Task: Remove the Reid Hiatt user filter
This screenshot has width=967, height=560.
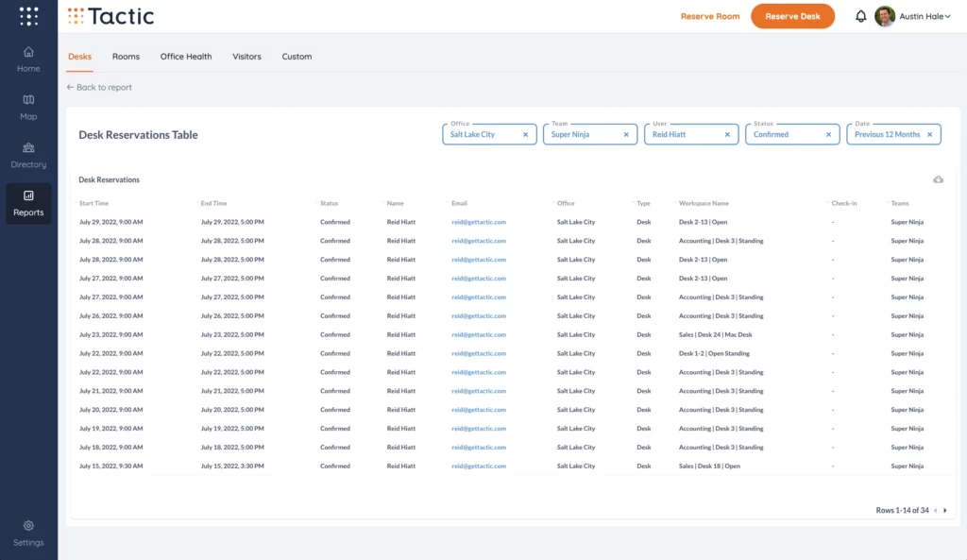Action: click(727, 134)
